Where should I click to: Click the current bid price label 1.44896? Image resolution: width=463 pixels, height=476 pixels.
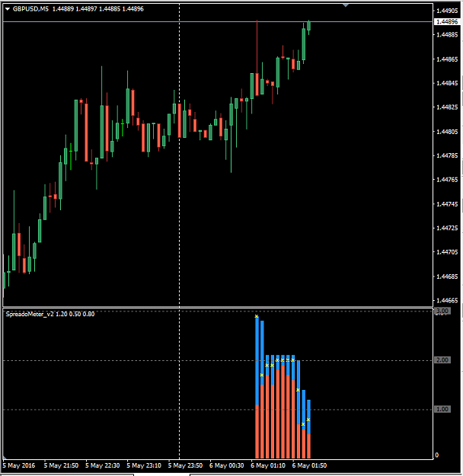(x=446, y=22)
